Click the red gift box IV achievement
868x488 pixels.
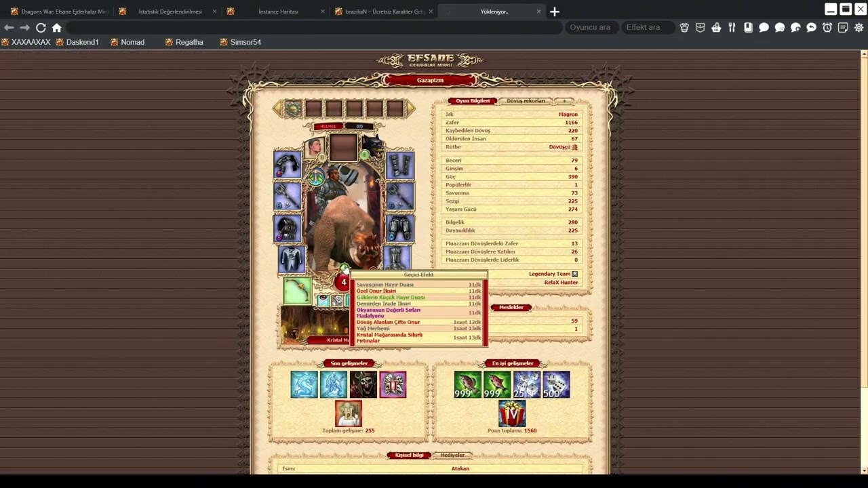click(x=512, y=413)
